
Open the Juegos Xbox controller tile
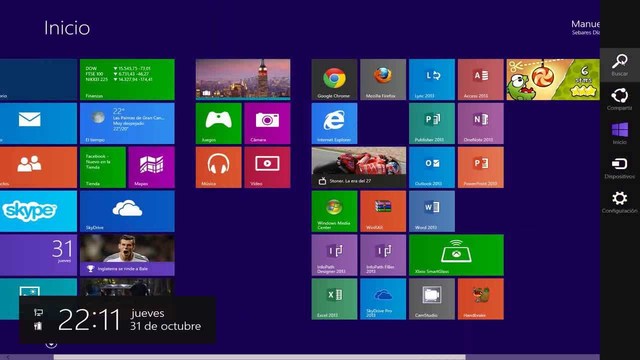click(218, 123)
